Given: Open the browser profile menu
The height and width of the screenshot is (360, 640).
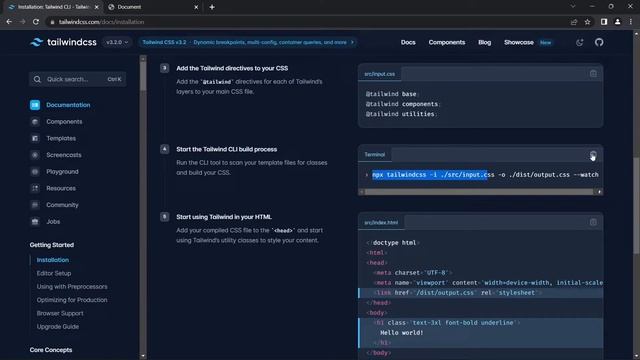Looking at the screenshot, I should (x=617, y=22).
